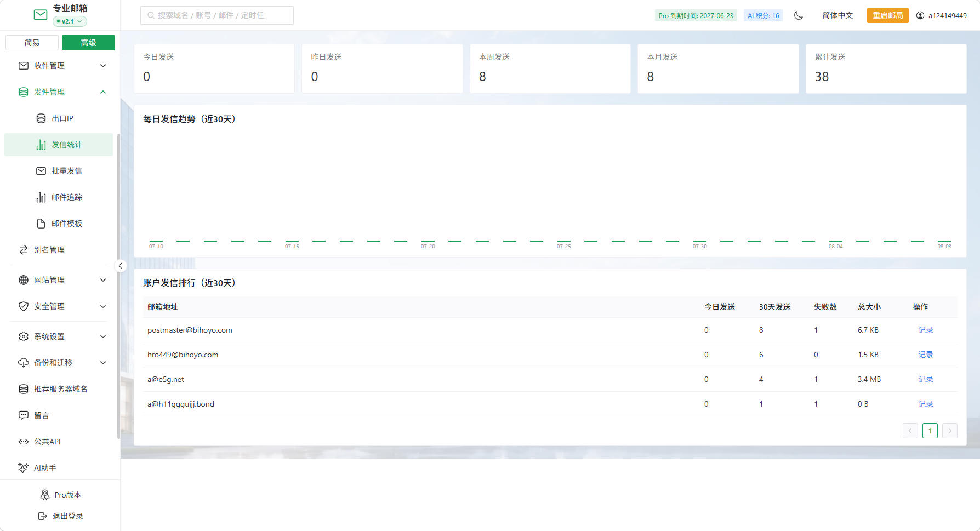Image resolution: width=980 pixels, height=531 pixels.
Task: Click the inbox management envelope icon
Action: click(24, 66)
